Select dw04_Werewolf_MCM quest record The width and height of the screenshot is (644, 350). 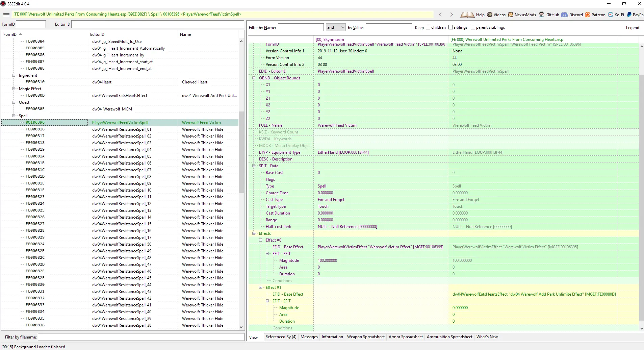pyautogui.click(x=120, y=109)
